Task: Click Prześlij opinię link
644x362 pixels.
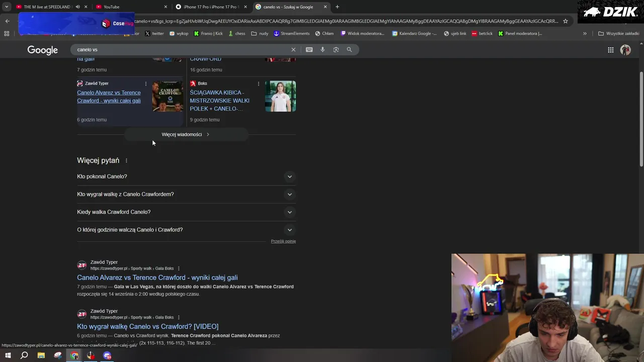Action: click(x=283, y=241)
